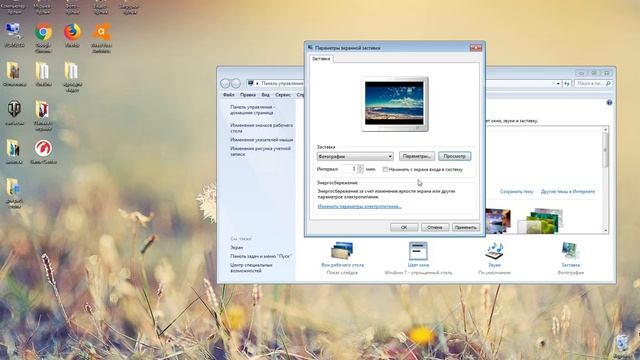Click 'Экран' link in See also section
The height and width of the screenshot is (360, 640).
[x=236, y=247]
